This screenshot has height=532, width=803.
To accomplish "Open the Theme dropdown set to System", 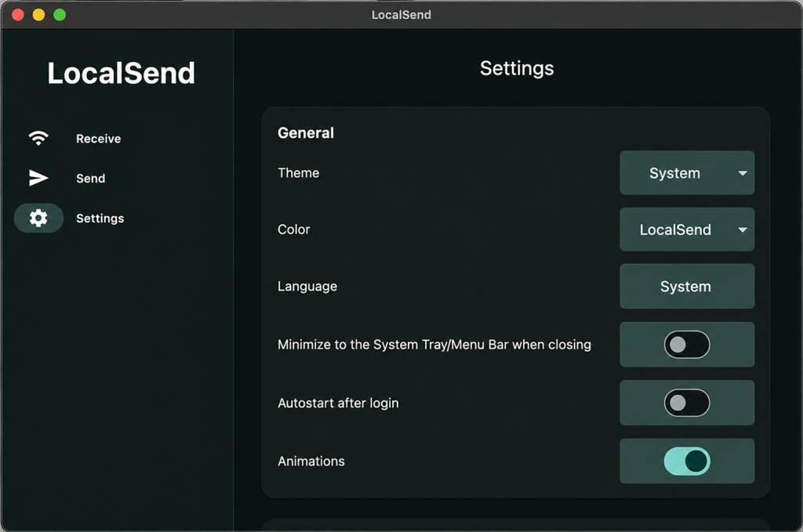I will tap(687, 173).
